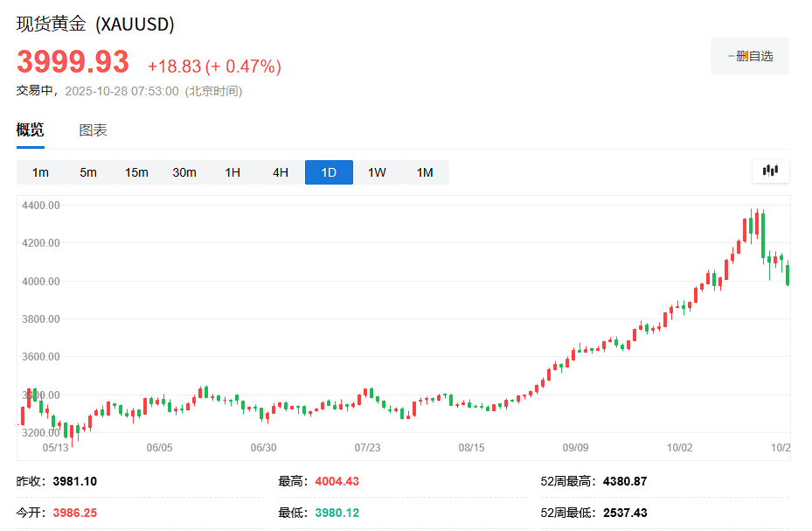812x531 pixels.
Task: Switch to 4H candles
Action: (x=281, y=172)
